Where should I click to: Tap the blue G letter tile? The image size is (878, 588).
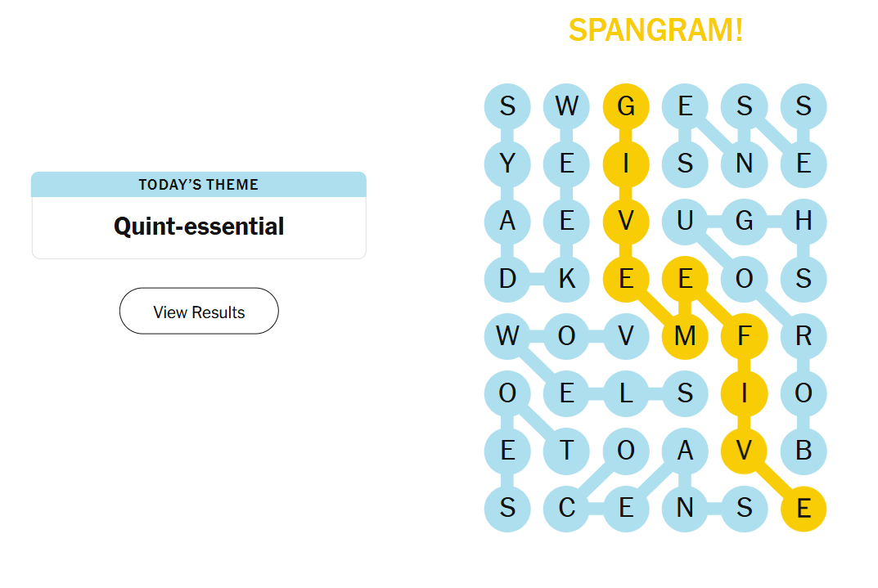(x=744, y=222)
